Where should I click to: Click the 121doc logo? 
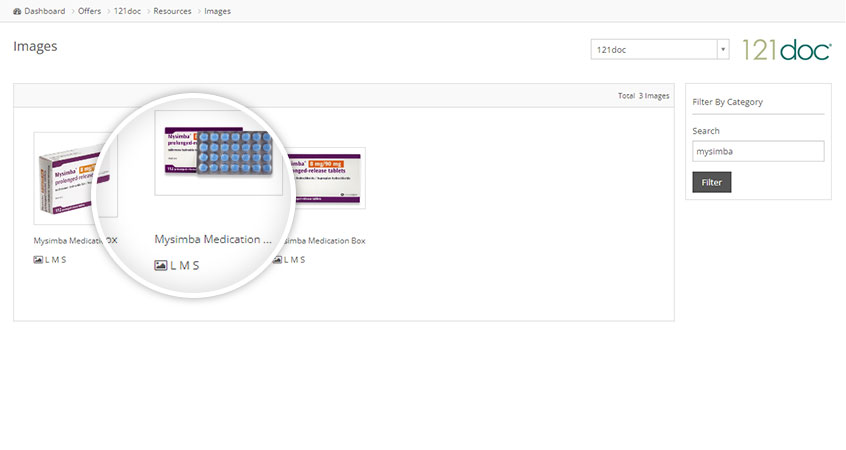[x=786, y=50]
